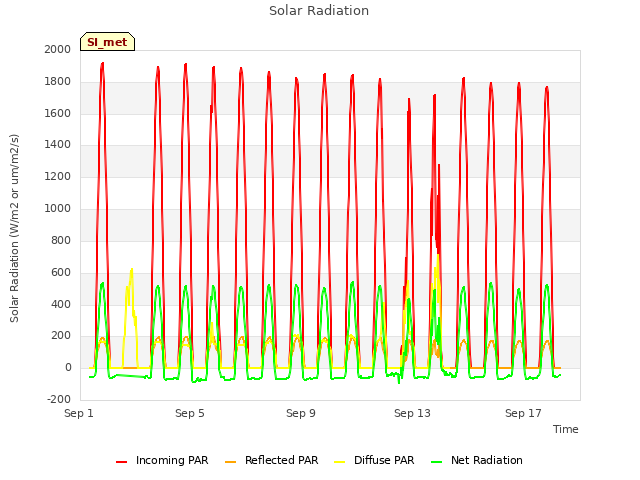Select the Sep 17 x-axis label
Screen dimensions: 640x480
click(x=523, y=413)
